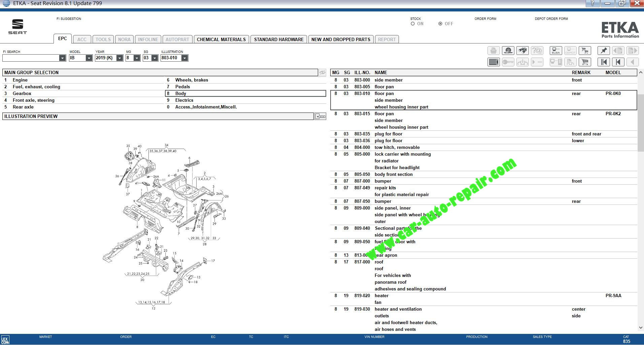Click the parts list vertical scrollbar thumb
This screenshot has width=644, height=345.
(641, 123)
